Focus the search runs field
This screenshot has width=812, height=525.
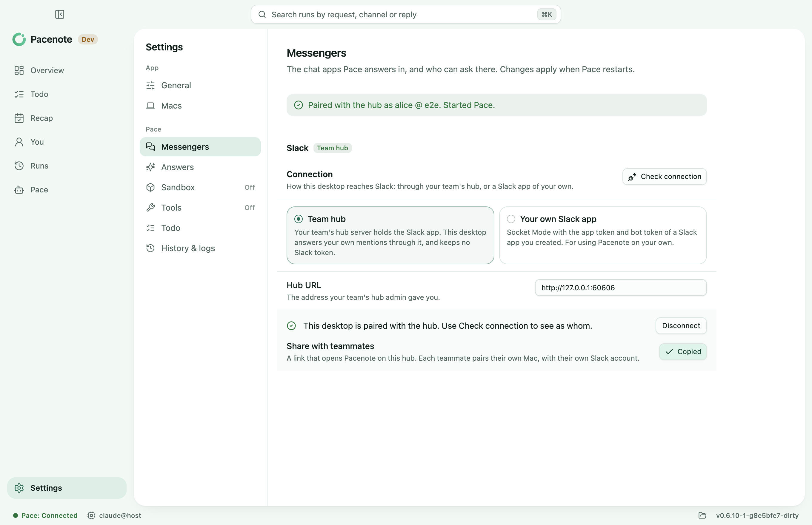[406, 14]
